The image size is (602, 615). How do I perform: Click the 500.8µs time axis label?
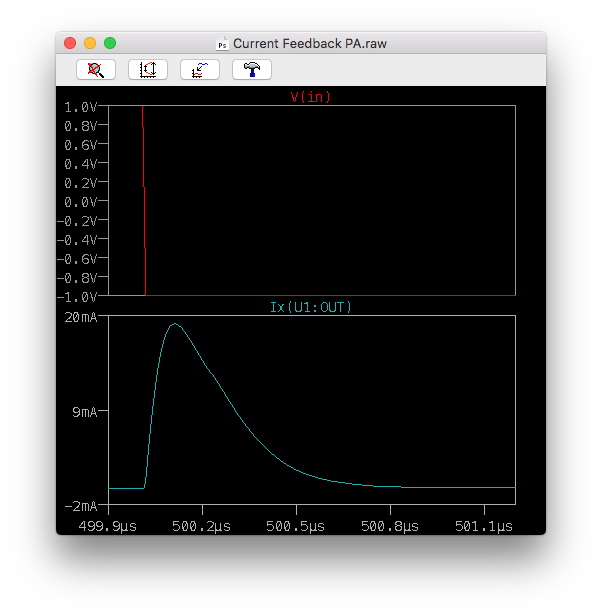[x=390, y=526]
